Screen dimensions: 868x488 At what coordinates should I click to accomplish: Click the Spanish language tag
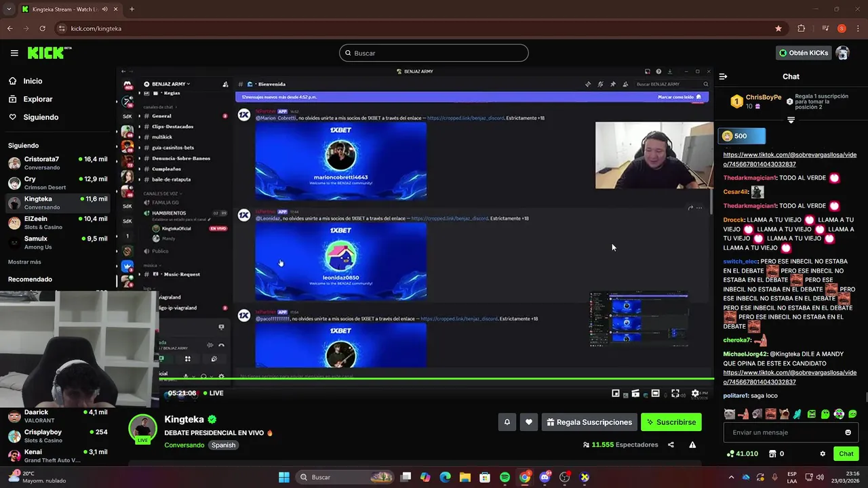pyautogui.click(x=223, y=445)
